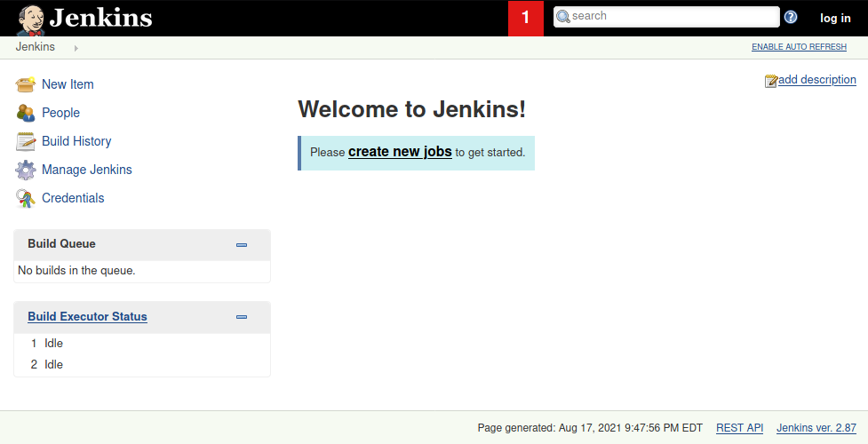Open the red notification badge showing 1
The image size is (868, 444).
click(x=526, y=19)
